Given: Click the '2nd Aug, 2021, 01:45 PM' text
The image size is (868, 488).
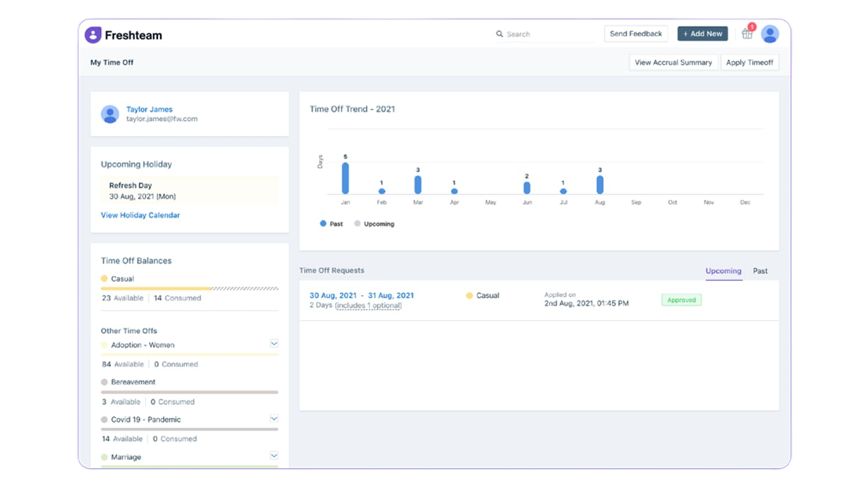Looking at the screenshot, I should (x=586, y=303).
